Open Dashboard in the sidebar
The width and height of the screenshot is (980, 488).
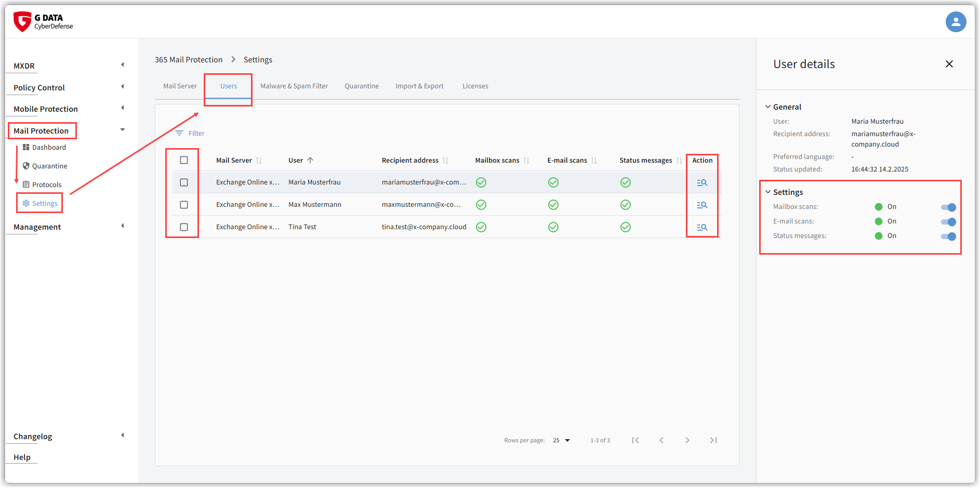click(49, 147)
